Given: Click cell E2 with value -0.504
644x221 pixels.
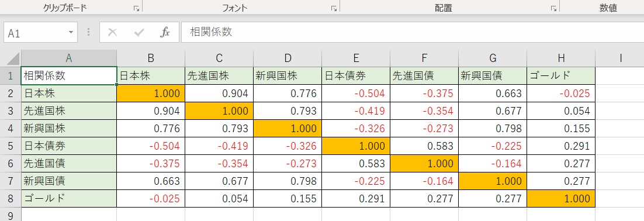Looking at the screenshot, I should [x=356, y=93].
